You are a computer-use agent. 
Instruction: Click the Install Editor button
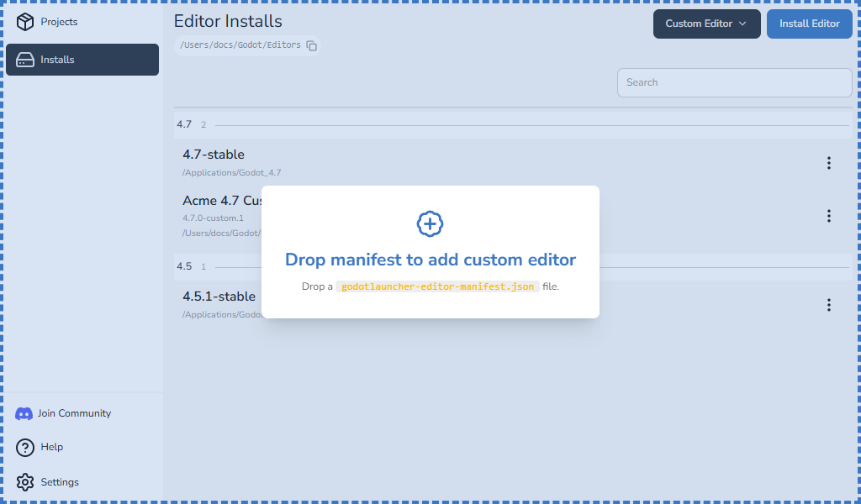[809, 24]
